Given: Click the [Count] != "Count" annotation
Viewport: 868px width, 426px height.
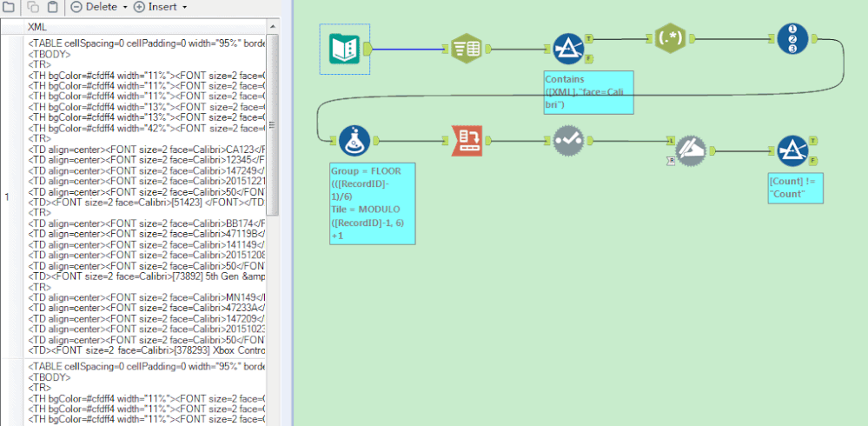Looking at the screenshot, I should coord(796,187).
